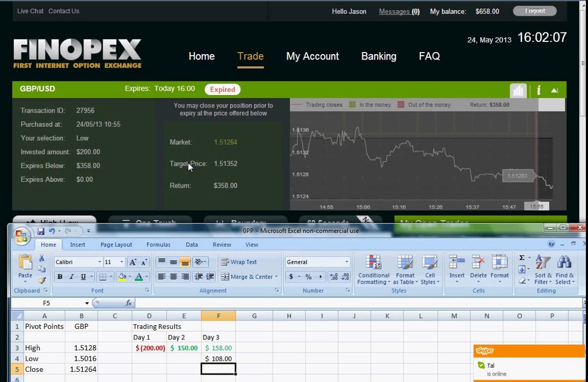Open the Borders dropdown arrow
Image resolution: width=588 pixels, height=382 pixels.
coord(110,276)
